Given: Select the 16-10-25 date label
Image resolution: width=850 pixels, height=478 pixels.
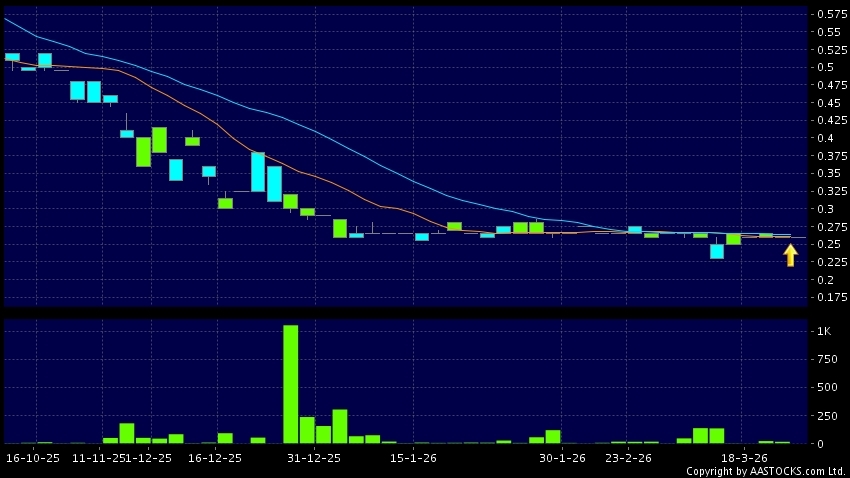Looking at the screenshot, I should click(33, 458).
